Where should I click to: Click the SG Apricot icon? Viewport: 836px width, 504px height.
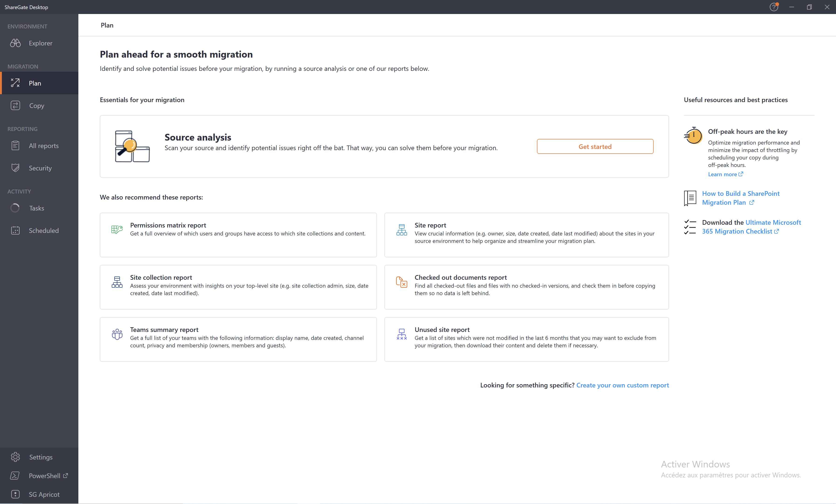point(16,494)
